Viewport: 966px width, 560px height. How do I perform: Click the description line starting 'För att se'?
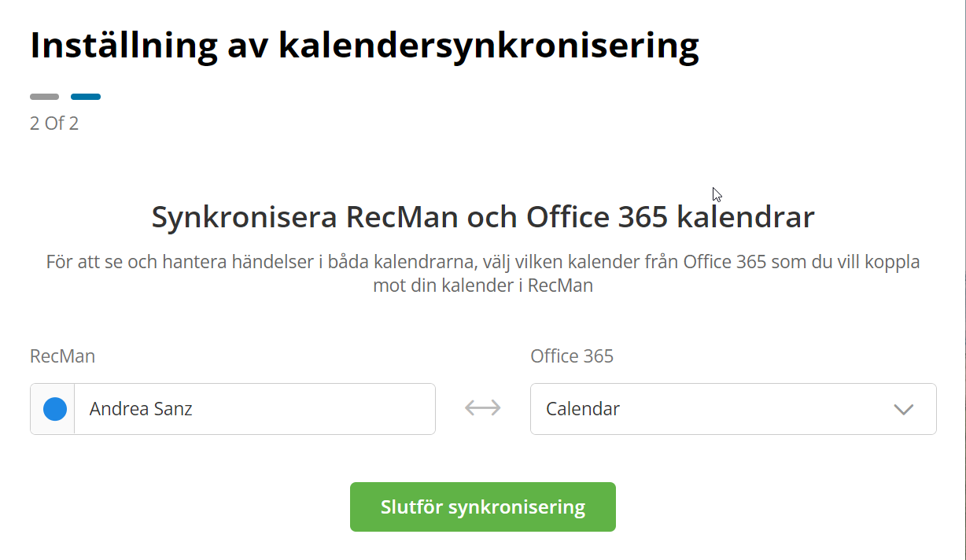pyautogui.click(x=482, y=262)
